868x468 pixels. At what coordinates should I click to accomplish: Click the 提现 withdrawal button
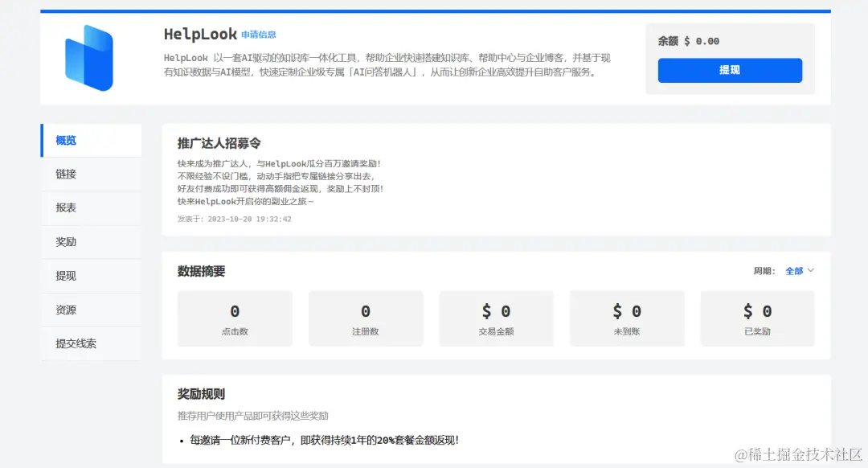tap(729, 70)
